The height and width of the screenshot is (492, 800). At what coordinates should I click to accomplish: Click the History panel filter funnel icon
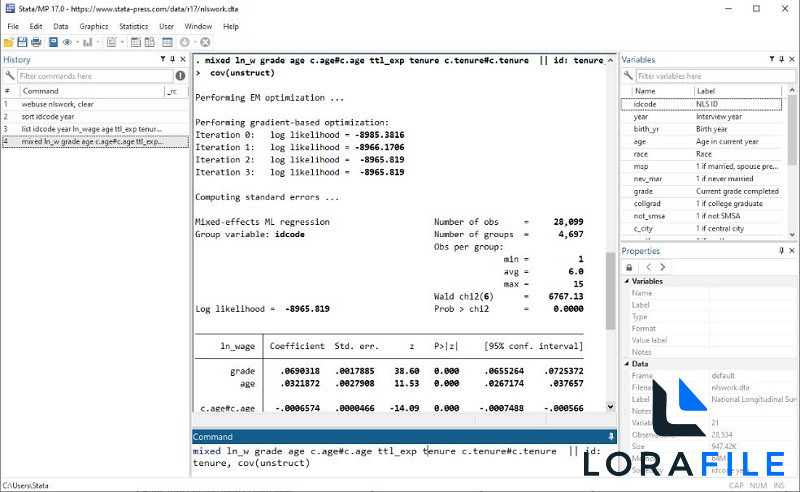tap(163, 59)
